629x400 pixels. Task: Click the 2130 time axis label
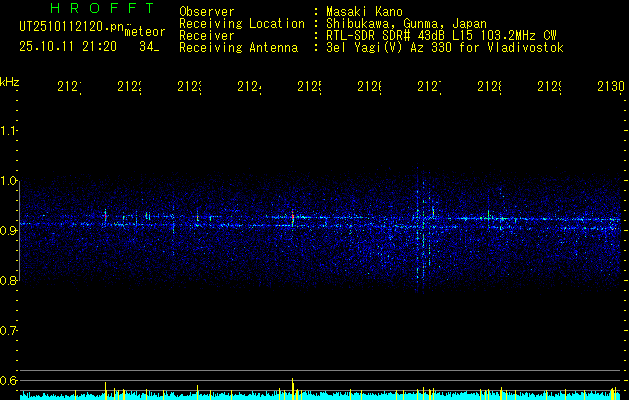tap(611, 87)
